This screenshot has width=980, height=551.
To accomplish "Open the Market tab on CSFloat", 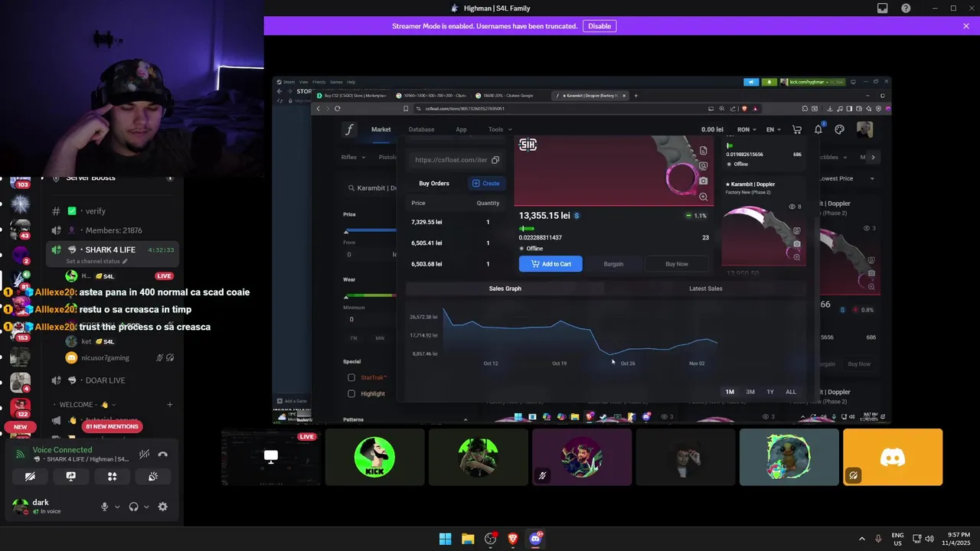I will point(381,129).
